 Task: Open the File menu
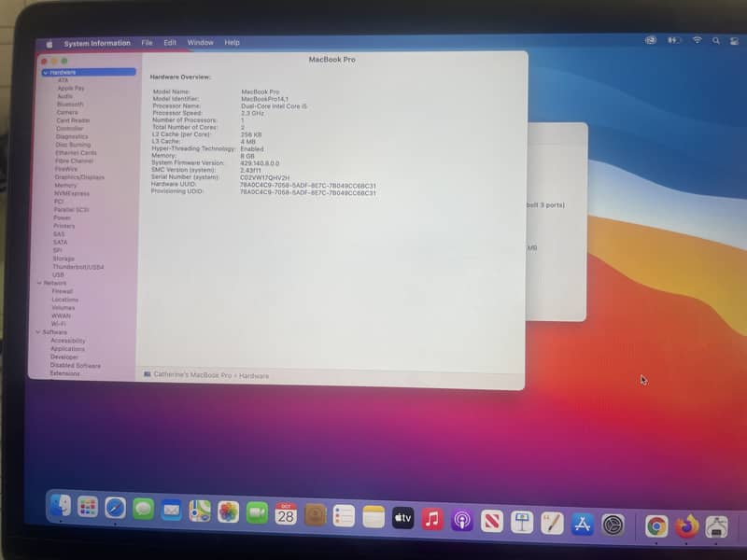pos(147,43)
